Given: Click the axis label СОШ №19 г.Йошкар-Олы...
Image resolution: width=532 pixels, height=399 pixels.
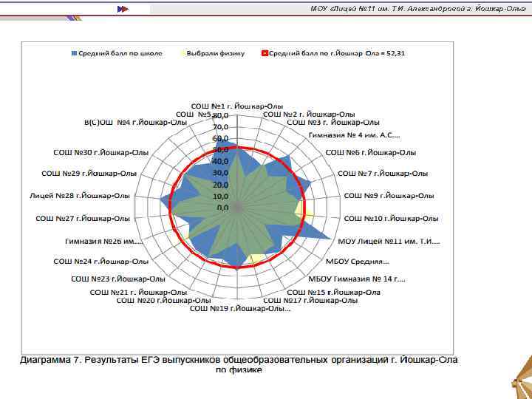Looking at the screenshot, I should (240, 309).
